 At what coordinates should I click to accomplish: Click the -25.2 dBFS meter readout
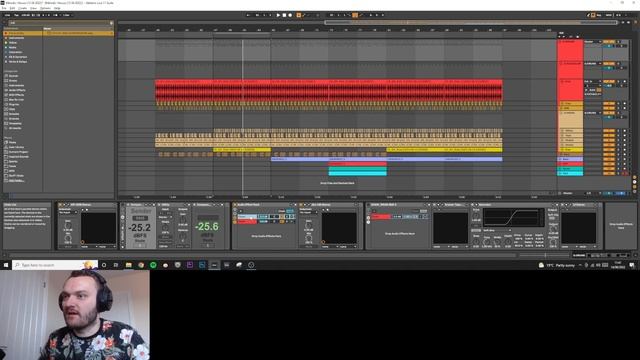(x=140, y=228)
